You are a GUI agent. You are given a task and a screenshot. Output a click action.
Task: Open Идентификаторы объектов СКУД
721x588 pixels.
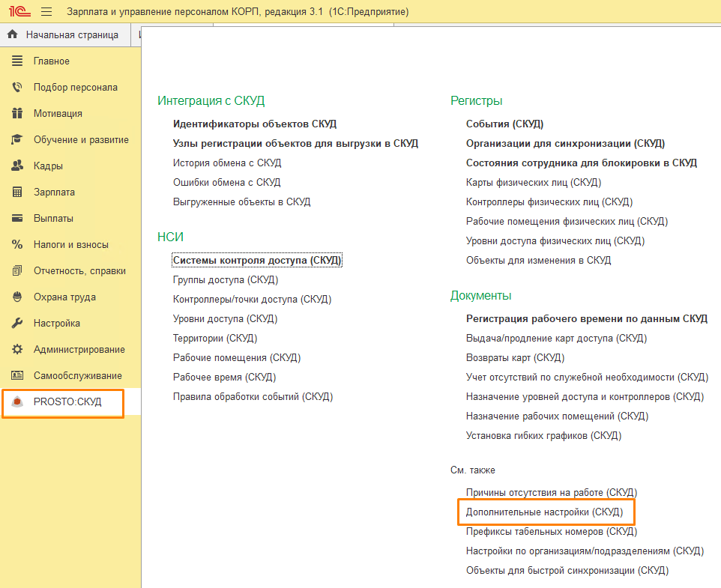(x=255, y=124)
